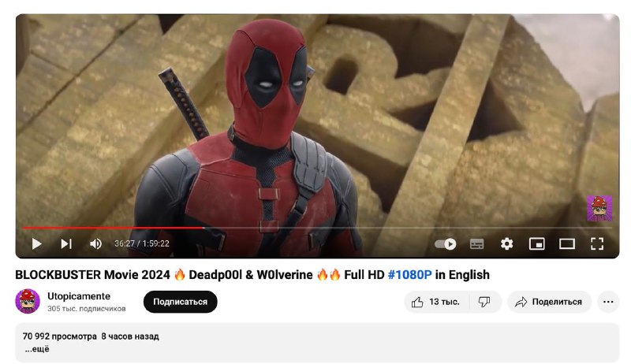The height and width of the screenshot is (364, 631).
Task: Go to the Utopicamente channel name
Action: [x=79, y=296]
